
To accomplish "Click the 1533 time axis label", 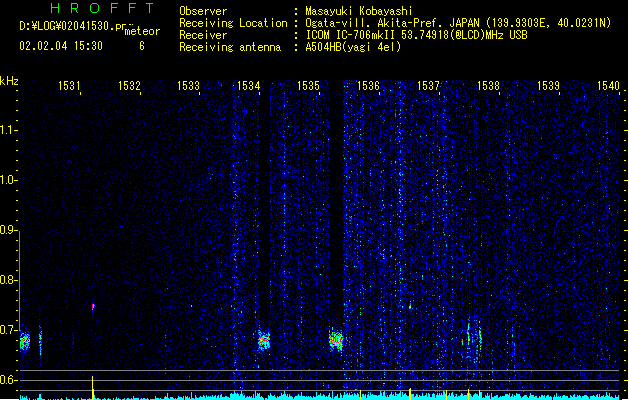I will coord(189,86).
